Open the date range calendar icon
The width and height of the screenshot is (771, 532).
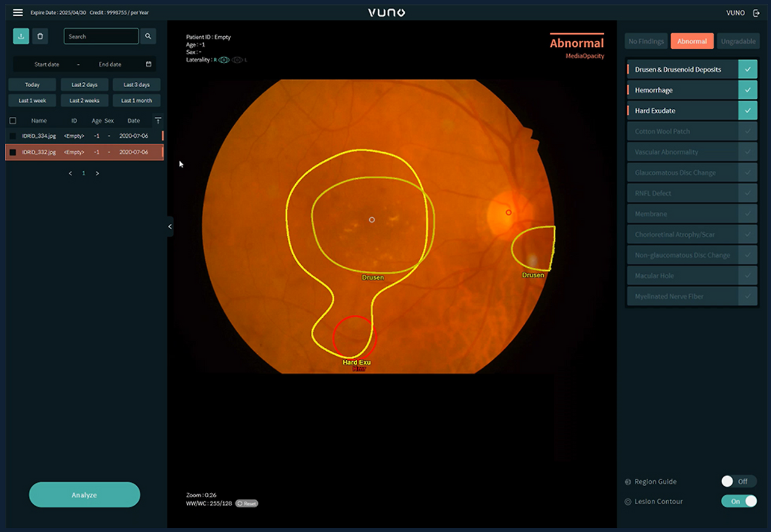[149, 64]
